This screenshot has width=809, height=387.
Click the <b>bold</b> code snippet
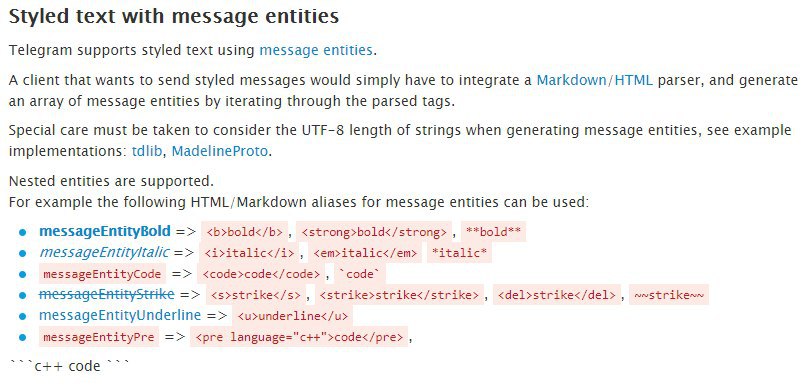pyautogui.click(x=245, y=232)
